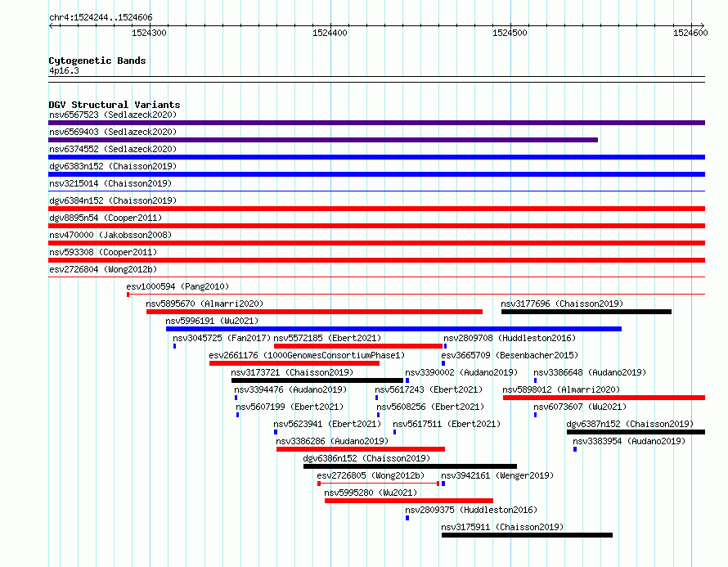Open nsv3173721 (Chaisson2019) label
Viewport: 728px width, 567px height.
click(292, 372)
